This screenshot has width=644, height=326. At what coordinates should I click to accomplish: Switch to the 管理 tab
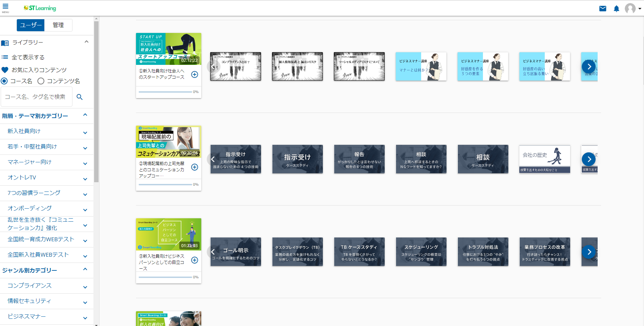click(58, 25)
